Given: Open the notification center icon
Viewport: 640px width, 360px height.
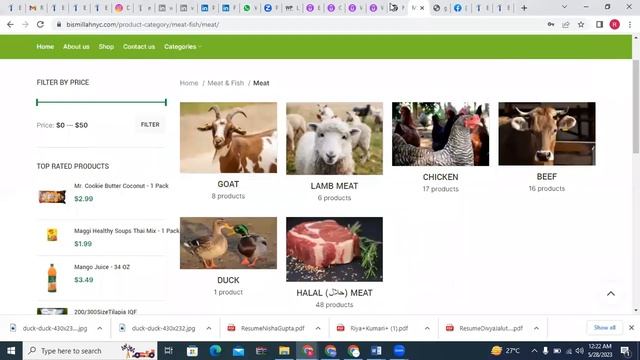Looking at the screenshot, I should [x=625, y=351].
